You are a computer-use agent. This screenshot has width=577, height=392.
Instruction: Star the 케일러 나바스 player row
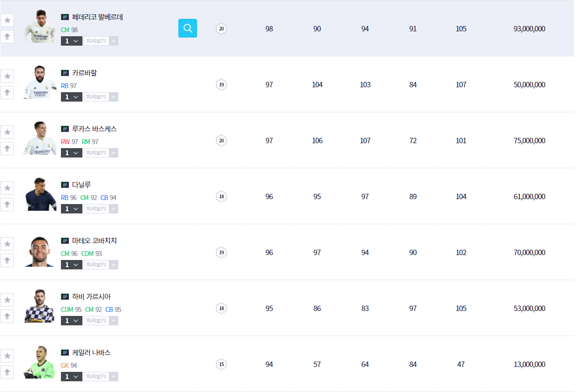7,356
